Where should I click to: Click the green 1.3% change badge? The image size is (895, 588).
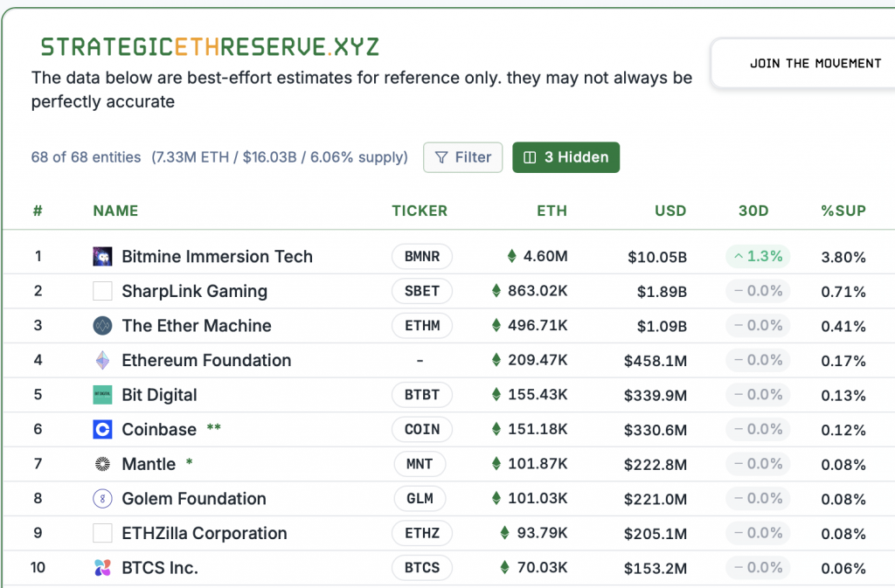click(758, 257)
